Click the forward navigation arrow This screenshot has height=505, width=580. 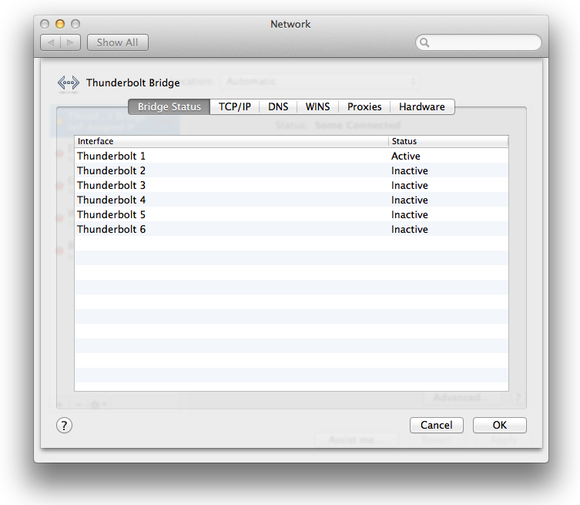(70, 43)
